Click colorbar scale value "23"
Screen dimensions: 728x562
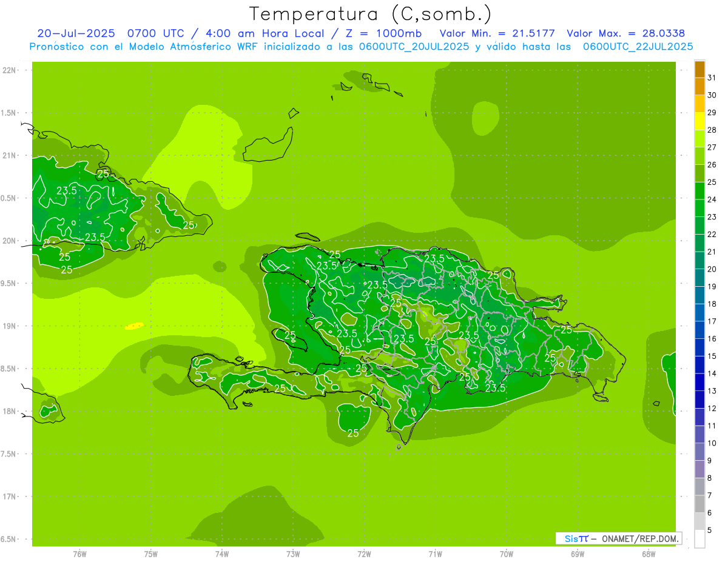pos(712,216)
